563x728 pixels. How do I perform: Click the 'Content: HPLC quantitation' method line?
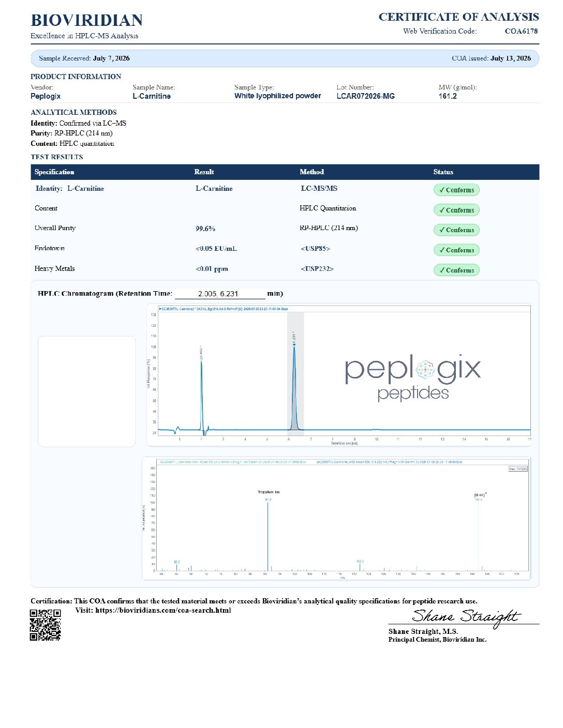72,143
